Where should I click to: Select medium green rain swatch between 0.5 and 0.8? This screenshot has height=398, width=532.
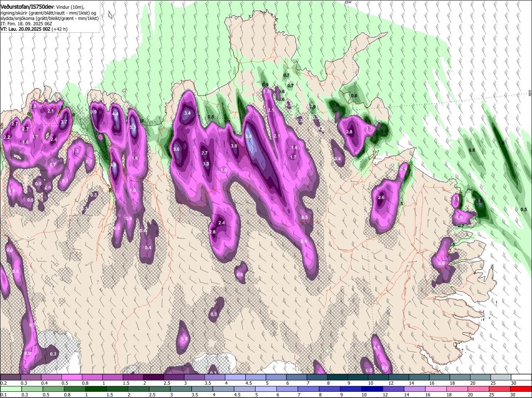(54, 389)
